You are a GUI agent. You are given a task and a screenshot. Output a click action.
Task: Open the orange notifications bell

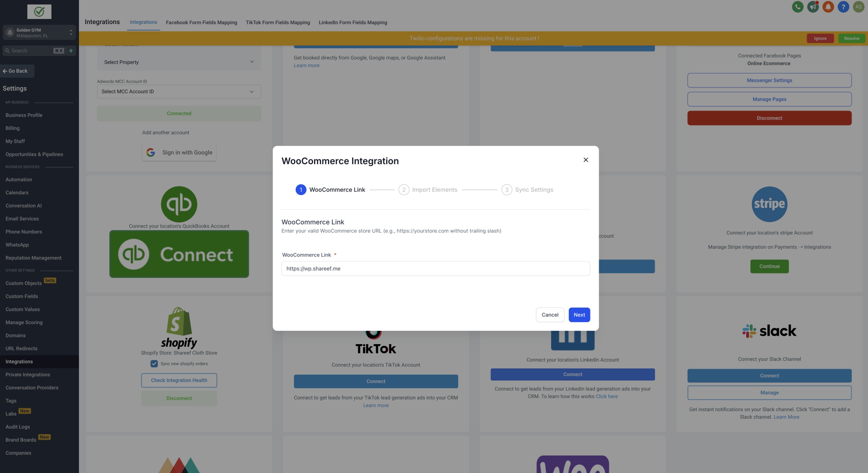click(x=828, y=7)
